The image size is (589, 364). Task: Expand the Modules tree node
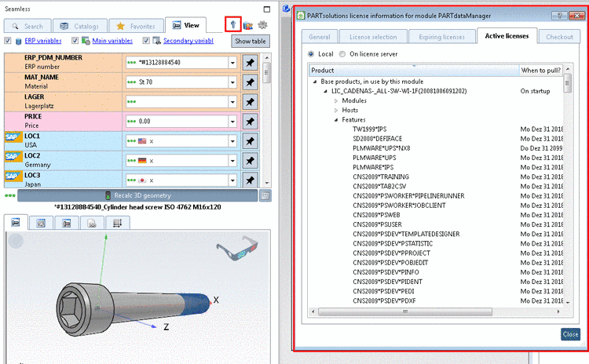(336, 101)
